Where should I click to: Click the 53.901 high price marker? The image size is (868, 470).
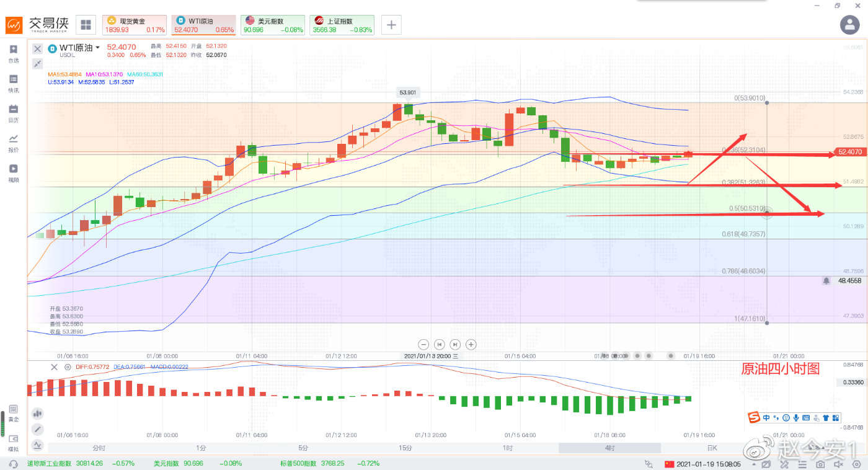tap(407, 92)
